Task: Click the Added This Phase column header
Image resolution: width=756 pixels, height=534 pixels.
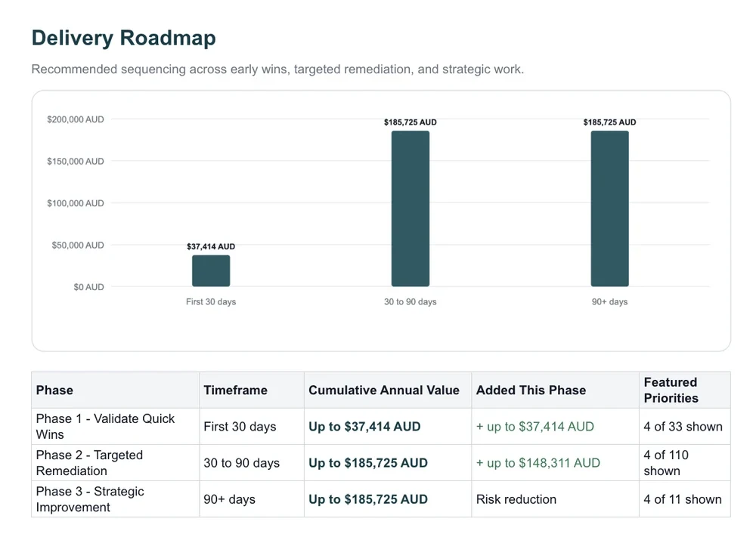Action: 556,390
